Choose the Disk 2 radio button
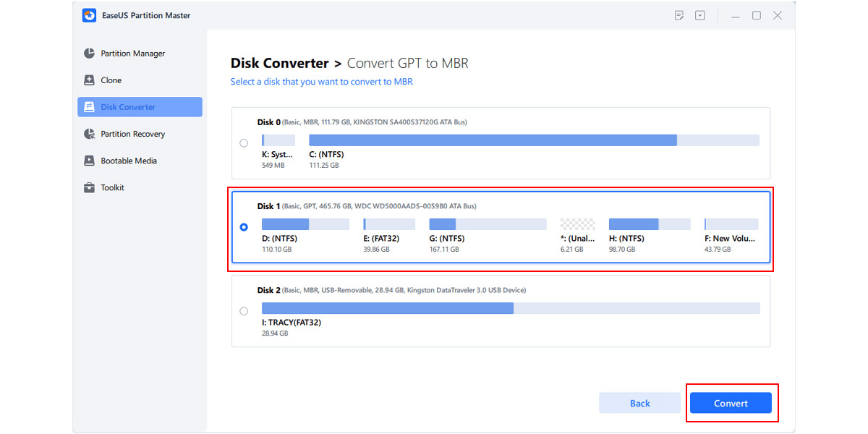The image size is (868, 434). click(x=244, y=311)
